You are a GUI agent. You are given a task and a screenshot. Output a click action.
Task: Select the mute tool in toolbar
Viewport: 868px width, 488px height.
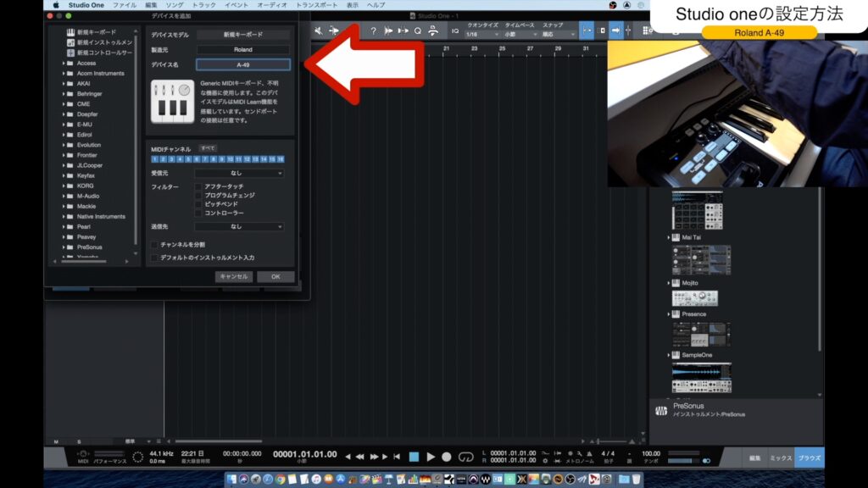pyautogui.click(x=319, y=31)
